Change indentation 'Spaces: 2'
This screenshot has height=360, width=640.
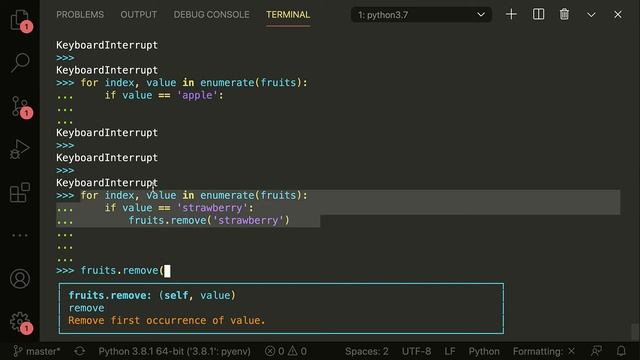(367, 351)
